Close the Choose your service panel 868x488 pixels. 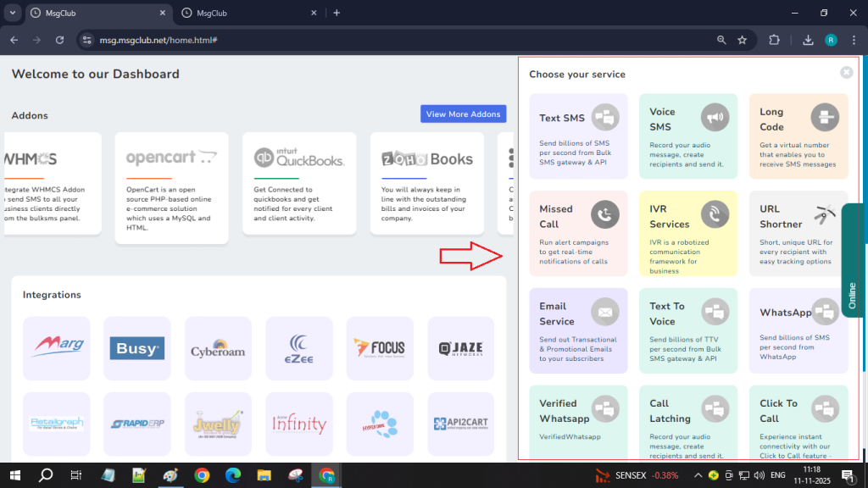[x=846, y=73]
